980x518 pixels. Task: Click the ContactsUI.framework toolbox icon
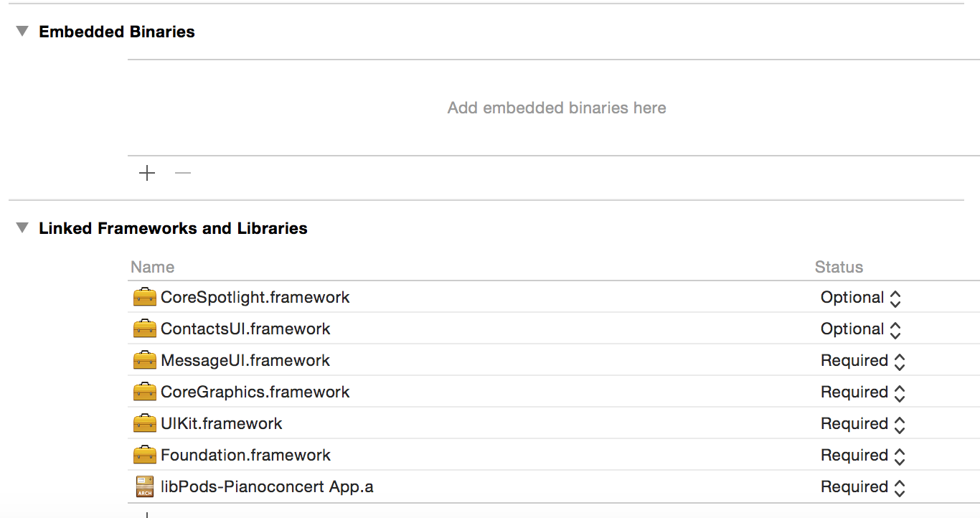click(145, 329)
